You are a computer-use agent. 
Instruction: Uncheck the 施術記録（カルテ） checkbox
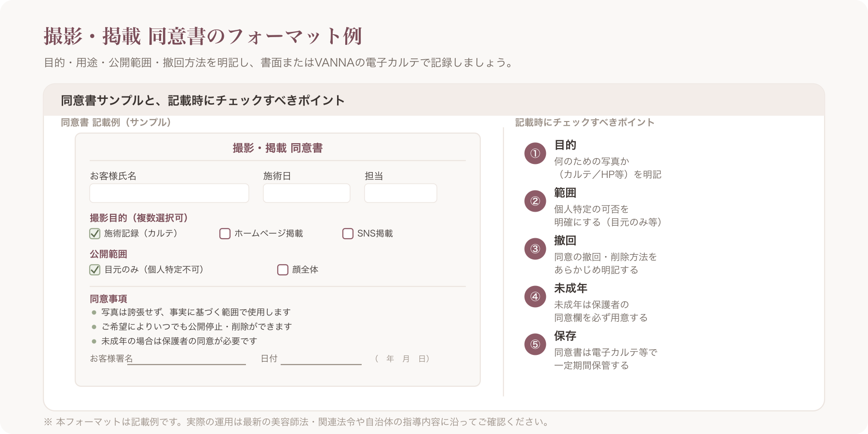click(x=95, y=234)
